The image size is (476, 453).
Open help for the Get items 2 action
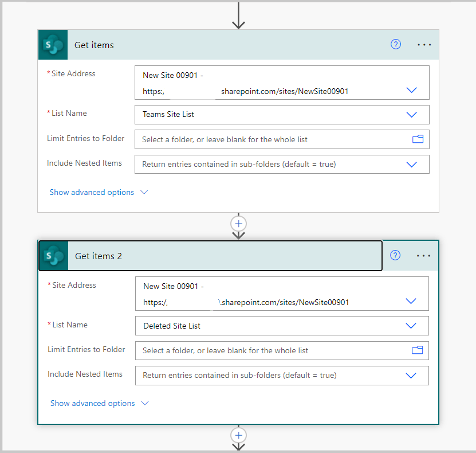395,255
